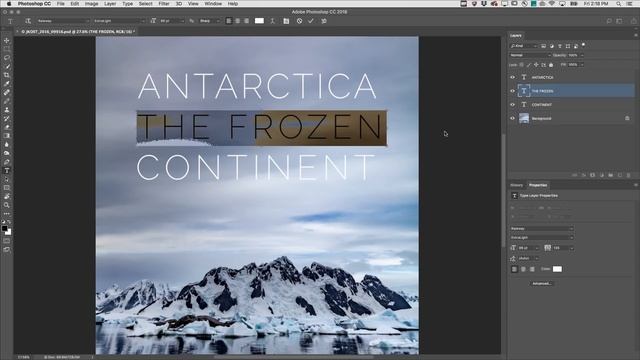Open the Layer menu
640x360 pixels.
[x=110, y=4]
